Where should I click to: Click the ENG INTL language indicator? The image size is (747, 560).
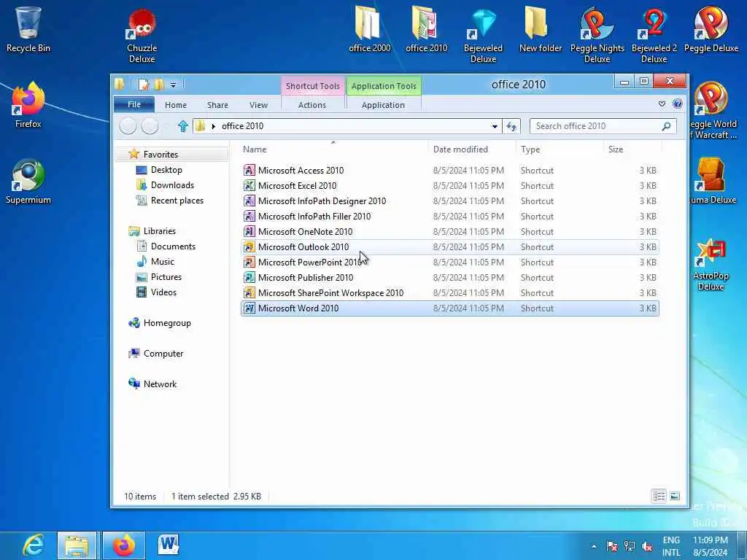pyautogui.click(x=671, y=546)
